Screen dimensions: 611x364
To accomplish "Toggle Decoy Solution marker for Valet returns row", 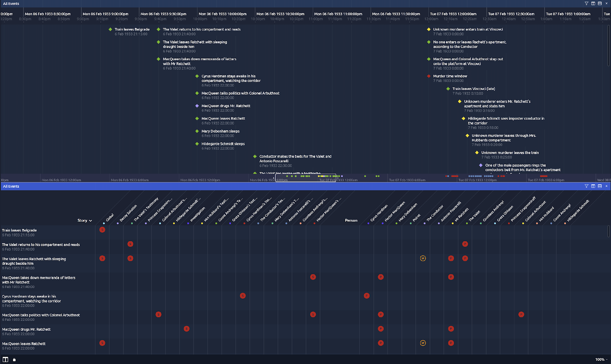I will click(x=130, y=244).
